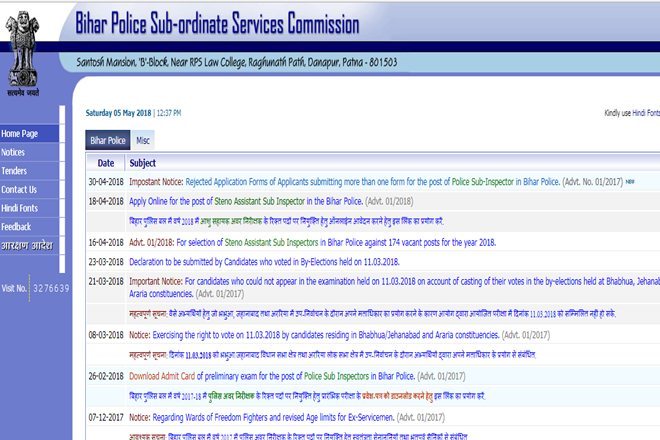Switch to the Misc tab

pyautogui.click(x=143, y=140)
